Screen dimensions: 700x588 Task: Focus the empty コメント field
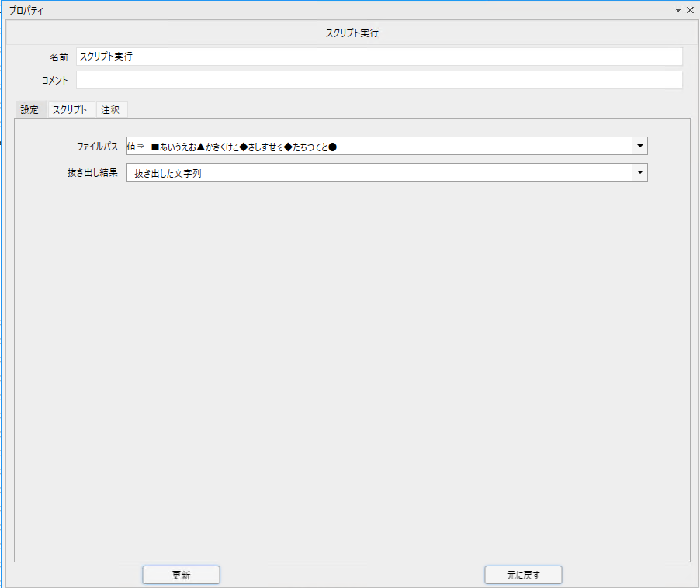click(379, 80)
